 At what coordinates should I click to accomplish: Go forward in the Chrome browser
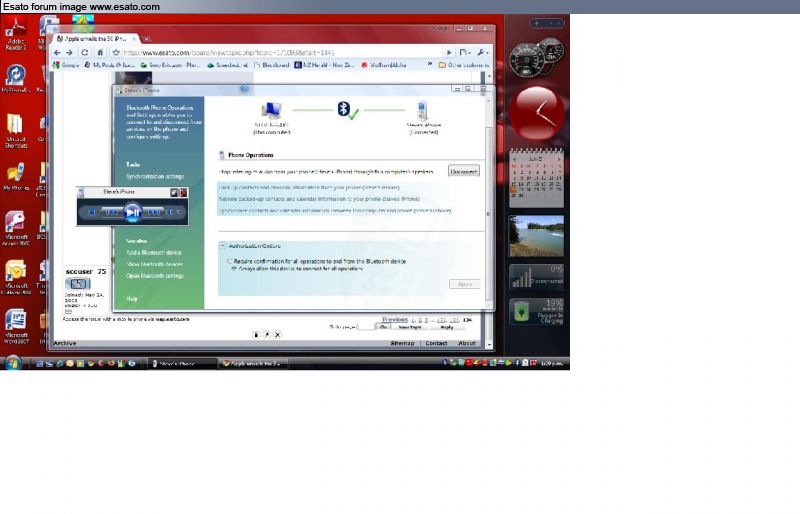coord(69,53)
